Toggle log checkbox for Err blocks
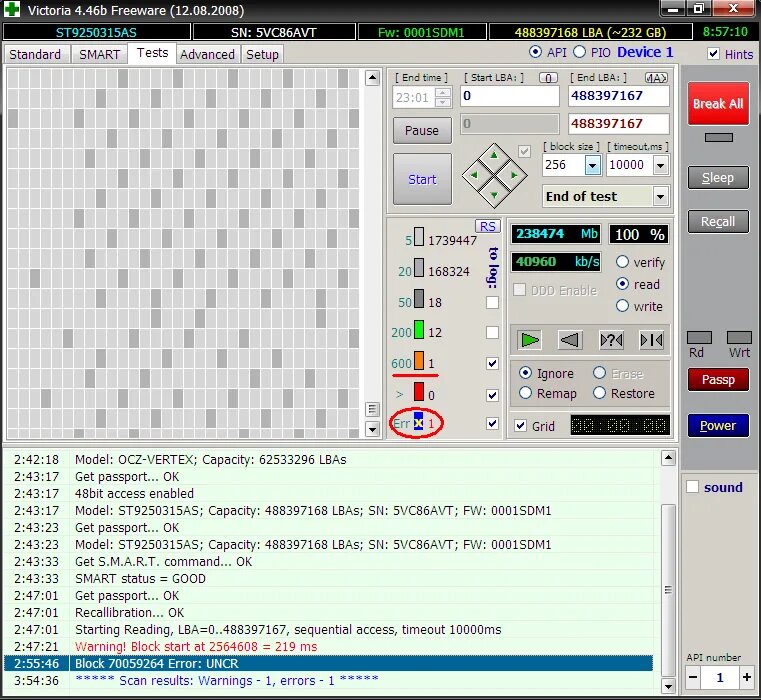This screenshot has width=761, height=700. point(492,423)
